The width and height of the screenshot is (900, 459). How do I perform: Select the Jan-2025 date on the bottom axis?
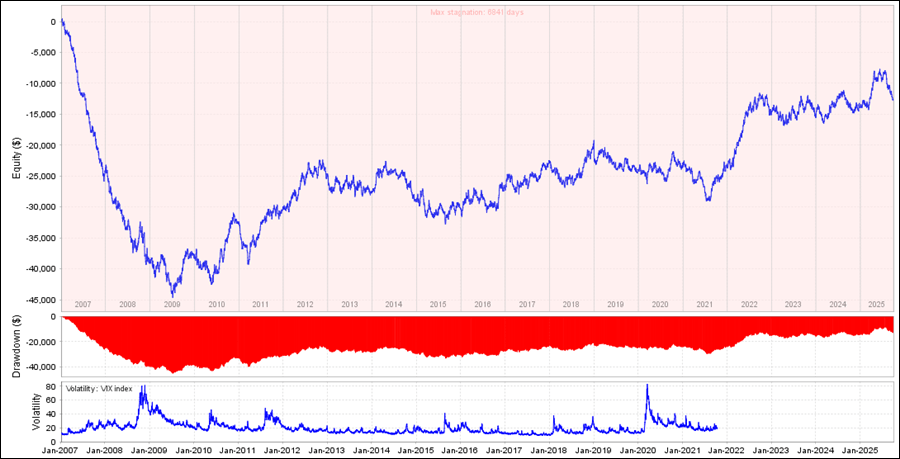[x=862, y=450]
